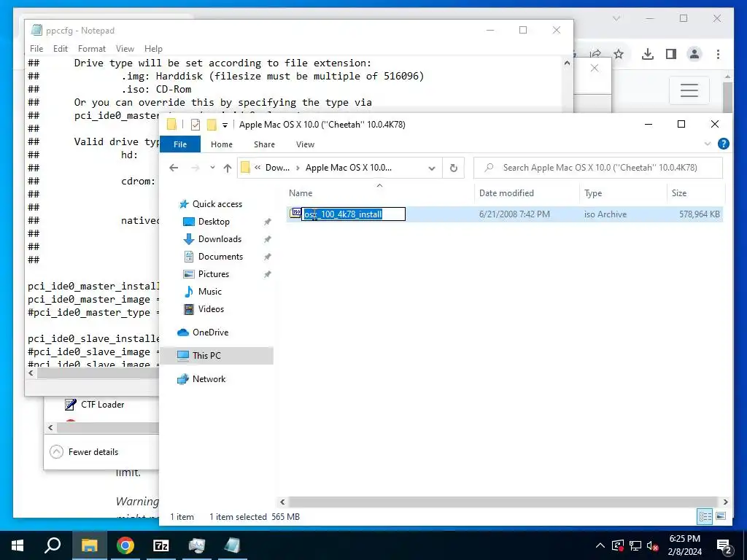Refresh the current folder view
The height and width of the screenshot is (560, 747).
454,168
